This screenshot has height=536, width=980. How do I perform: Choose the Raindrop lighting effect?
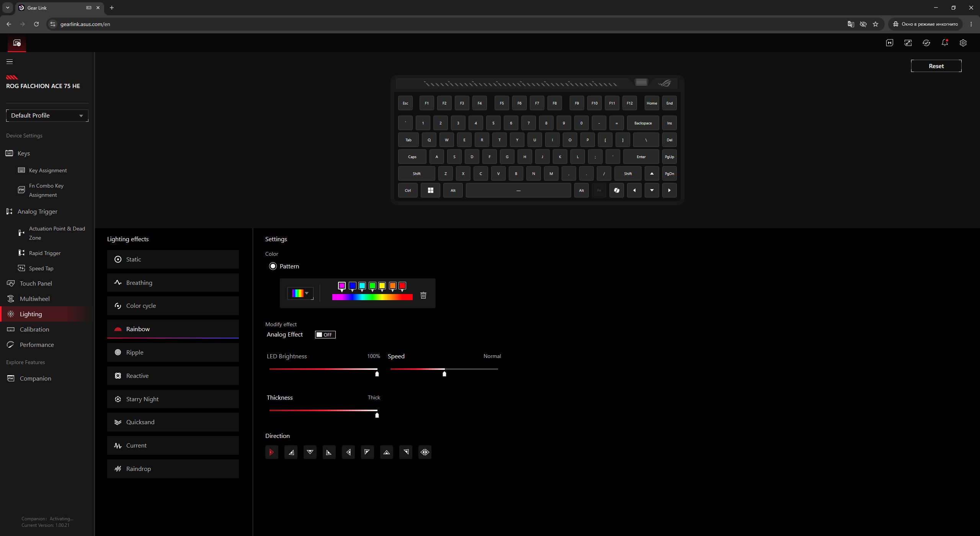[173, 469]
